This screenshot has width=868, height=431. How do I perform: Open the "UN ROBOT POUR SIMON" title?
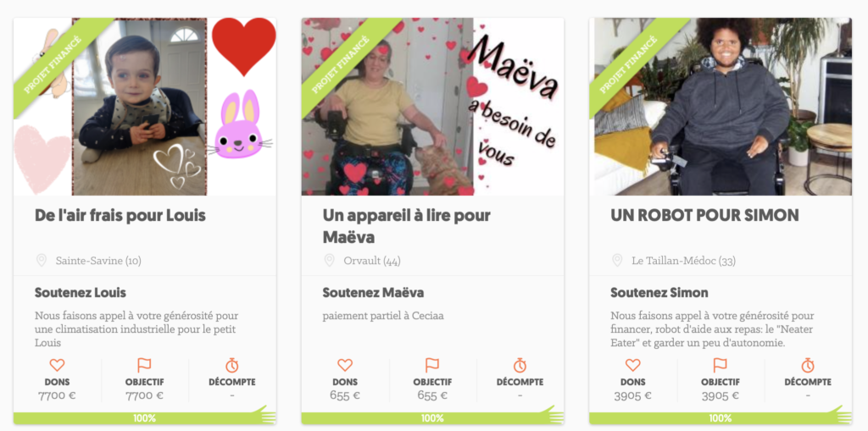coord(704,215)
